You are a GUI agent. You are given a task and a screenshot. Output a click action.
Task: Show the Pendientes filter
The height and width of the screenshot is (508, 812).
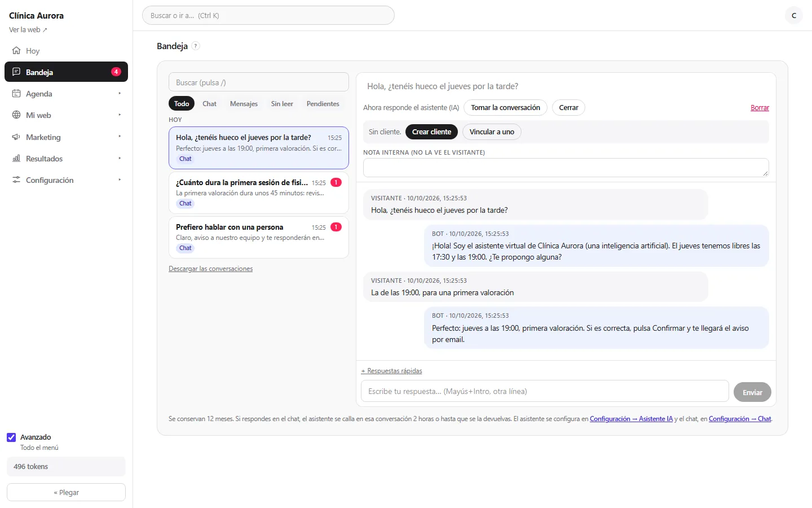coord(323,104)
